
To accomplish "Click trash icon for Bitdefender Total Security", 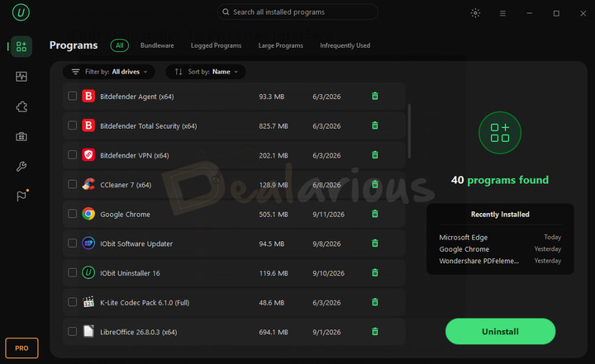I will point(375,125).
